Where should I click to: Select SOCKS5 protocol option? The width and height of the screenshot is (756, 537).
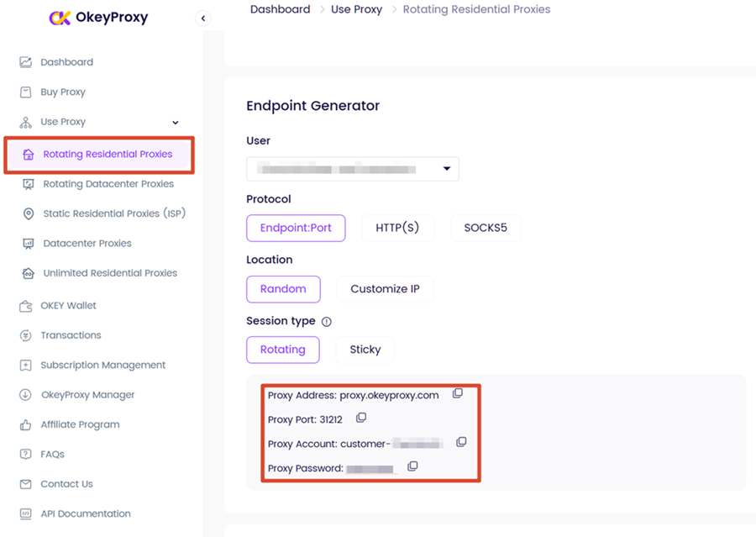(x=486, y=228)
